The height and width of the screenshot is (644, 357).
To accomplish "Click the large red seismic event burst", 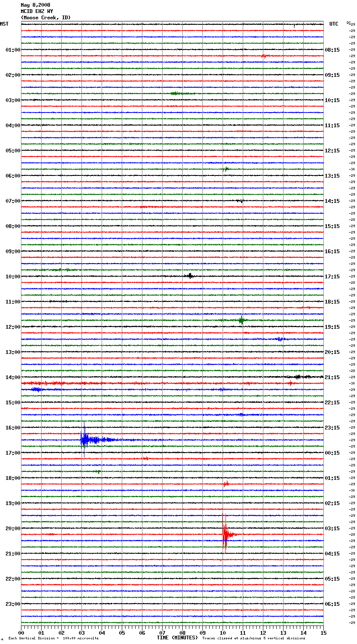I will tap(227, 534).
